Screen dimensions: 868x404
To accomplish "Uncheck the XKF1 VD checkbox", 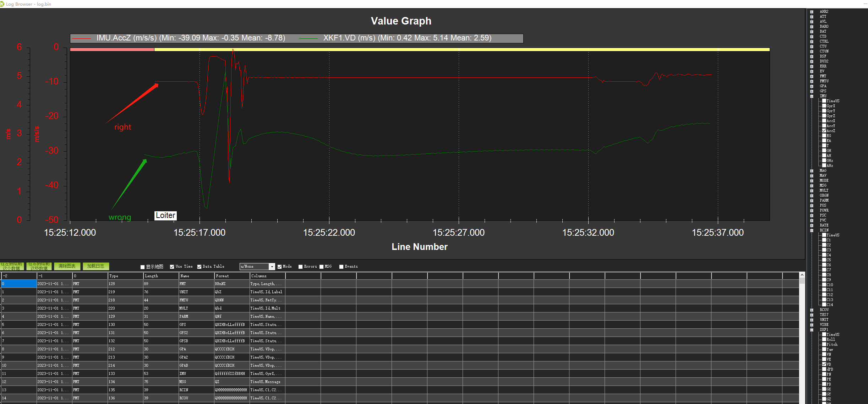I will coord(824,364).
